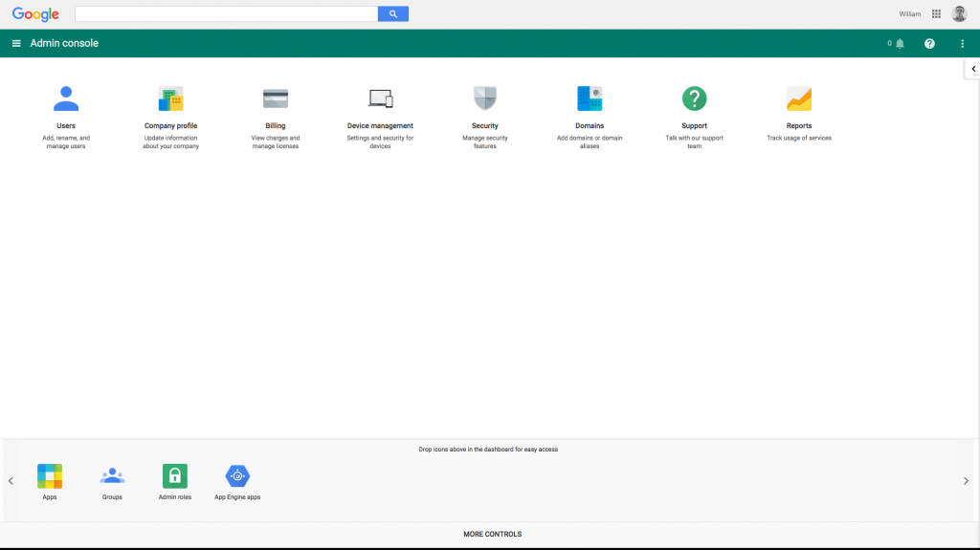Open the Security shield icon
Image resolution: width=980 pixels, height=550 pixels.
click(485, 99)
